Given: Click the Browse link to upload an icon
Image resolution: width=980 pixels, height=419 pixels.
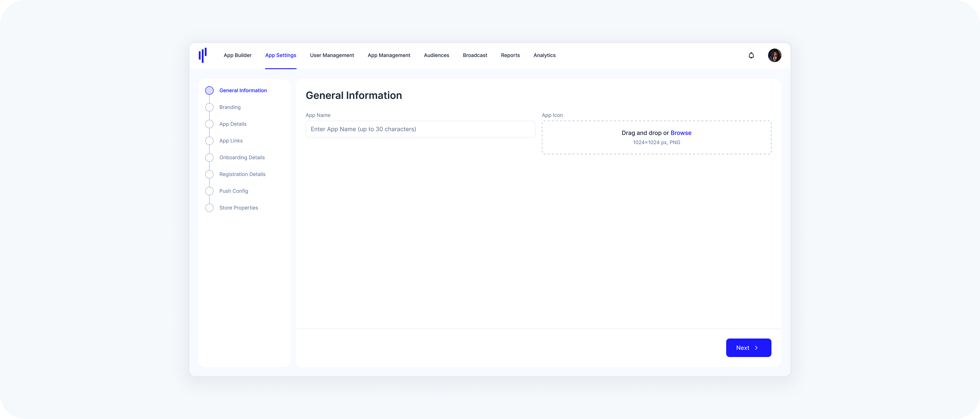Looking at the screenshot, I should tap(681, 133).
